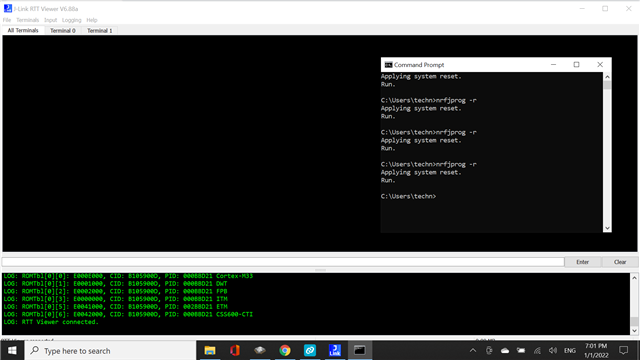The width and height of the screenshot is (640, 360).
Task: Click the log line ending DWT
Action: click(116, 284)
